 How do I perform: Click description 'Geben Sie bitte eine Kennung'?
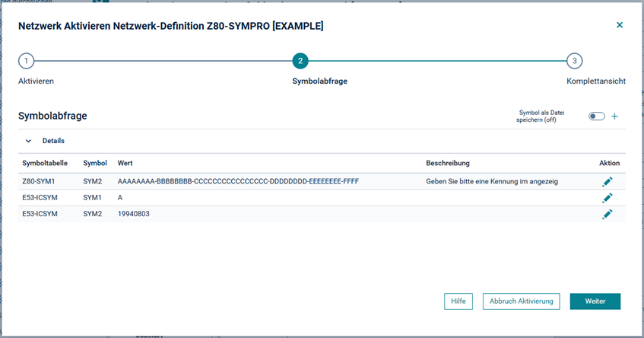[492, 181]
